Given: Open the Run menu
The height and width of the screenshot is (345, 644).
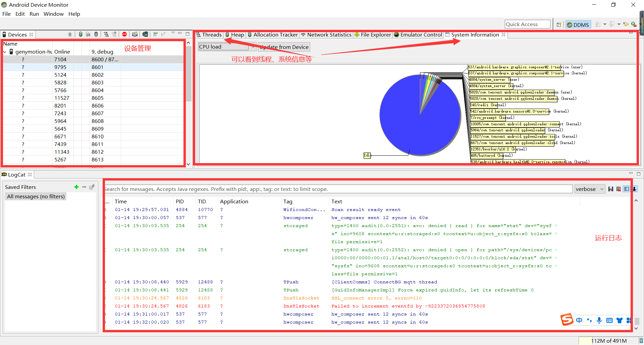Looking at the screenshot, I should click(x=34, y=14).
